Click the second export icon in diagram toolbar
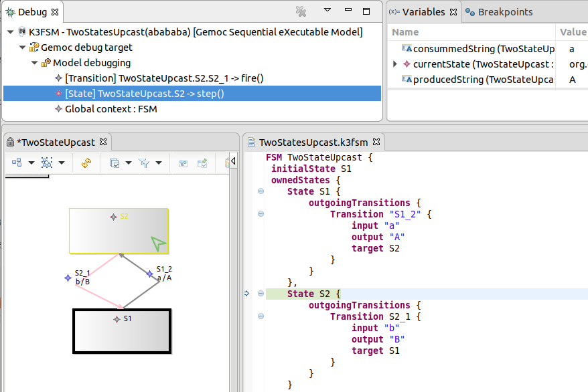Image resolution: width=588 pixels, height=392 pixels. [202, 163]
